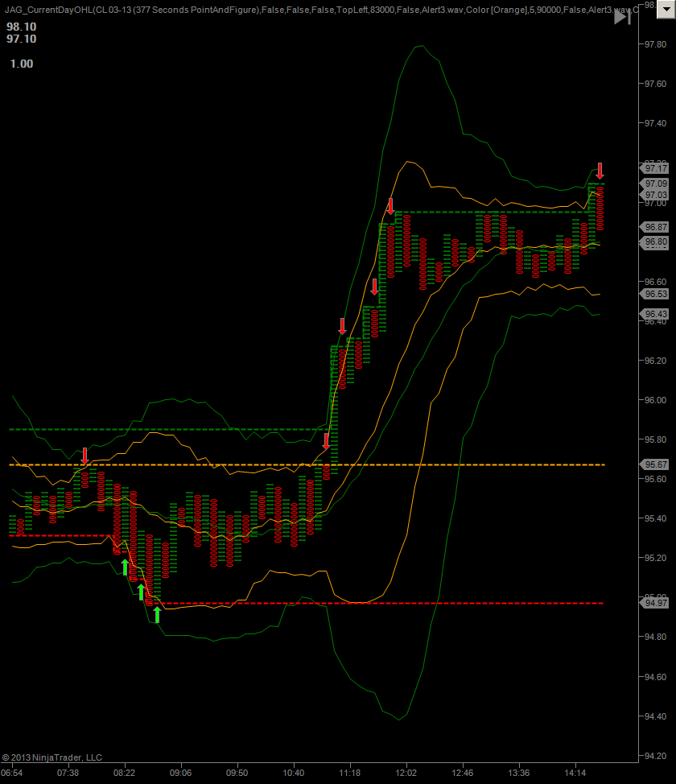Viewport: 676px width, 784px height.
Task: Click the 96.43 price marker tag
Action: click(655, 314)
